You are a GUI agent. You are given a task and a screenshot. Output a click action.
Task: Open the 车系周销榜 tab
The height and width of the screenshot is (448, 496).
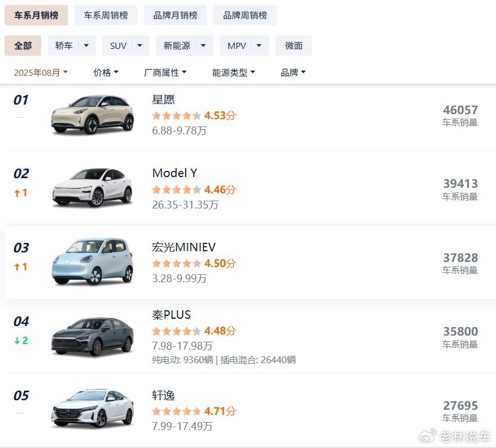[x=106, y=15]
